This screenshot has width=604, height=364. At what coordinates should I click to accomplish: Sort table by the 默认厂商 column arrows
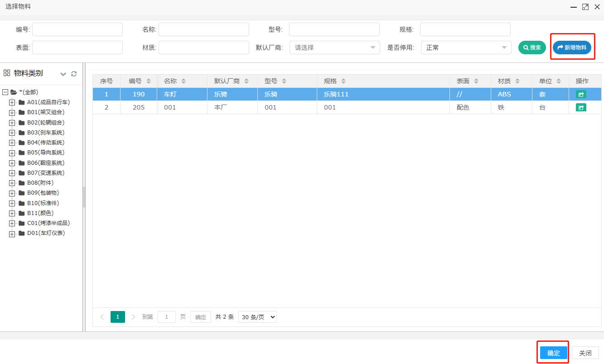[246, 81]
